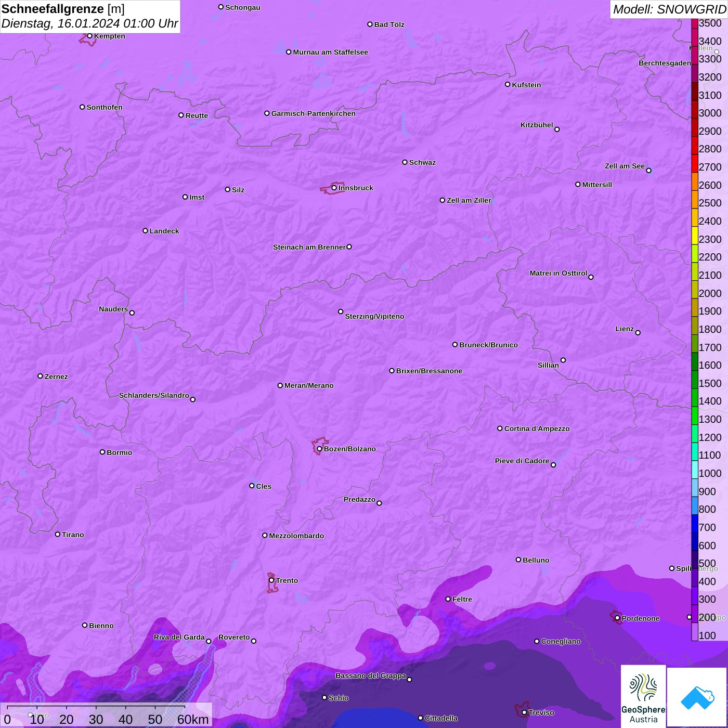Image resolution: width=728 pixels, height=728 pixels.
Task: Click the 'Rovereto' map label
Action: point(234,637)
